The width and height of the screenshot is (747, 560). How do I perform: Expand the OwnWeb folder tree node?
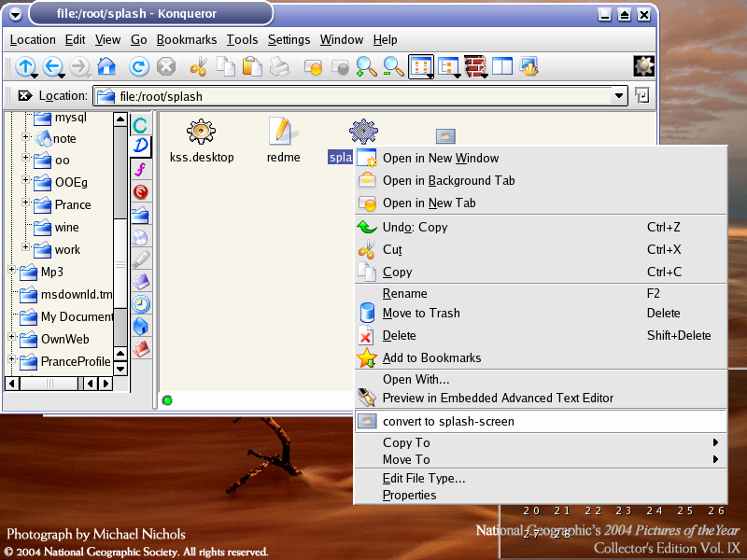pos(12,336)
